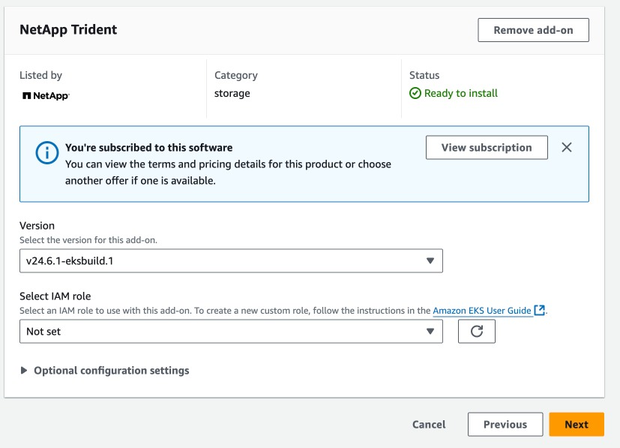
Task: Click the NetApp Trident heading
Action: point(68,30)
